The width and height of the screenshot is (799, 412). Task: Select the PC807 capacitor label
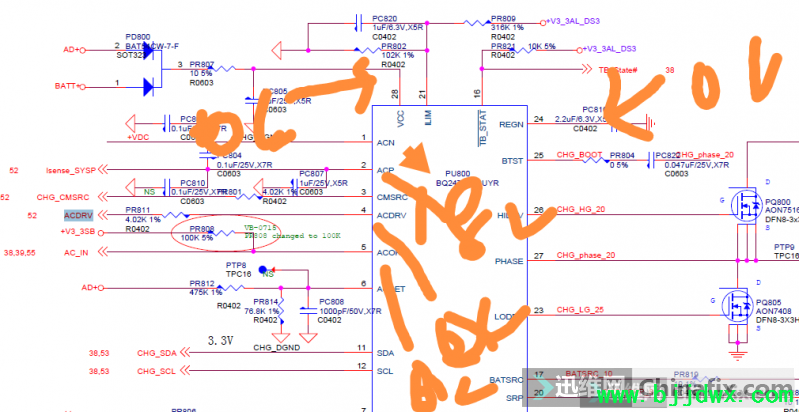pos(311,174)
